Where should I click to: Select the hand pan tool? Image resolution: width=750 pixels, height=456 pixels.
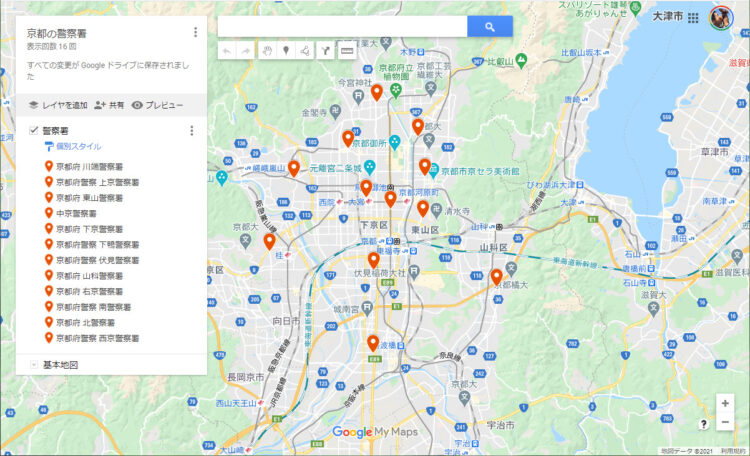(267, 51)
